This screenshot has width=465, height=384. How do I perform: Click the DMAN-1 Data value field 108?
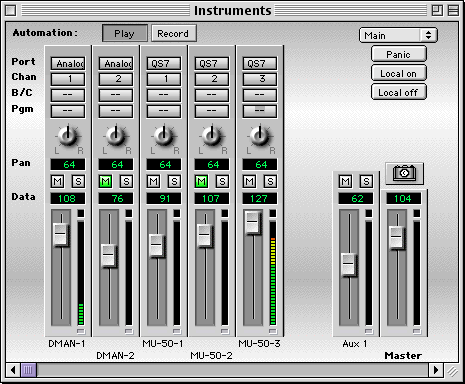tap(68, 199)
